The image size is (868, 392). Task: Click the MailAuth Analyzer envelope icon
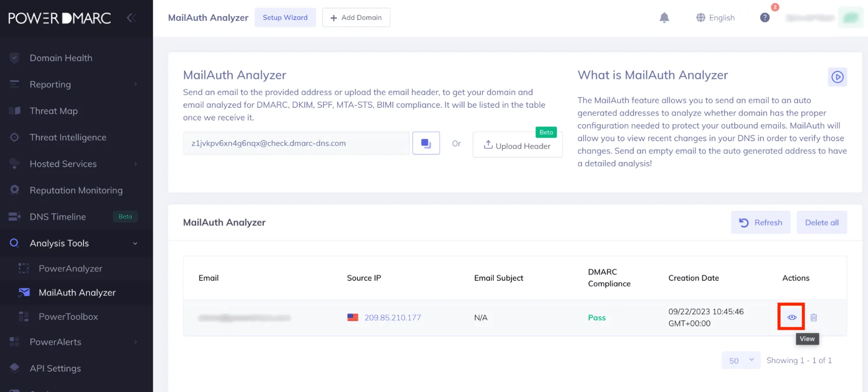click(24, 292)
